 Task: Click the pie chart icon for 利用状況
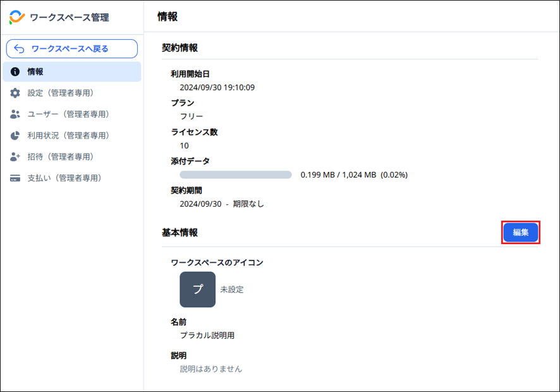15,135
